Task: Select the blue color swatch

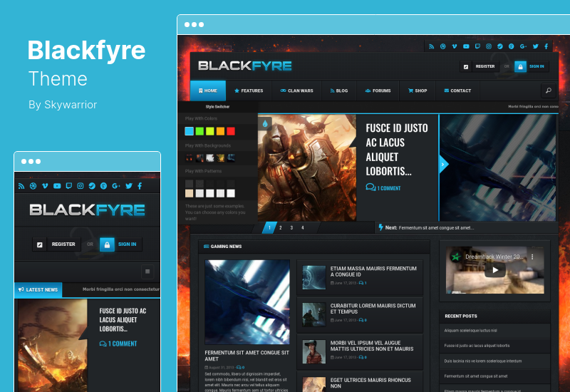Action: click(x=189, y=131)
